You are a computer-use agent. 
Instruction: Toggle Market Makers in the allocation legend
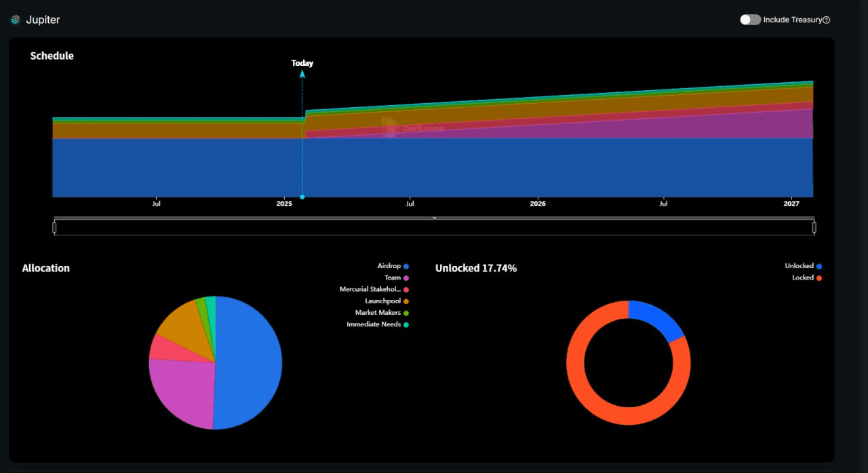[382, 313]
